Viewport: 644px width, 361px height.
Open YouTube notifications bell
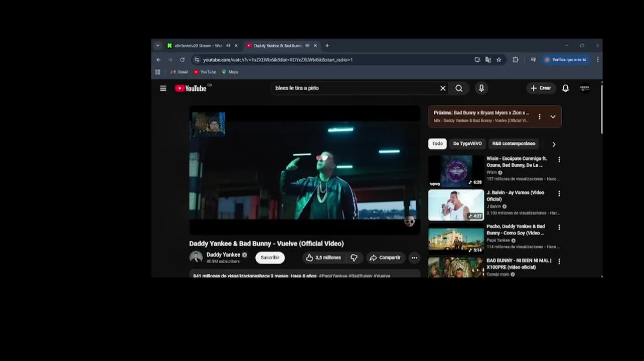565,88
